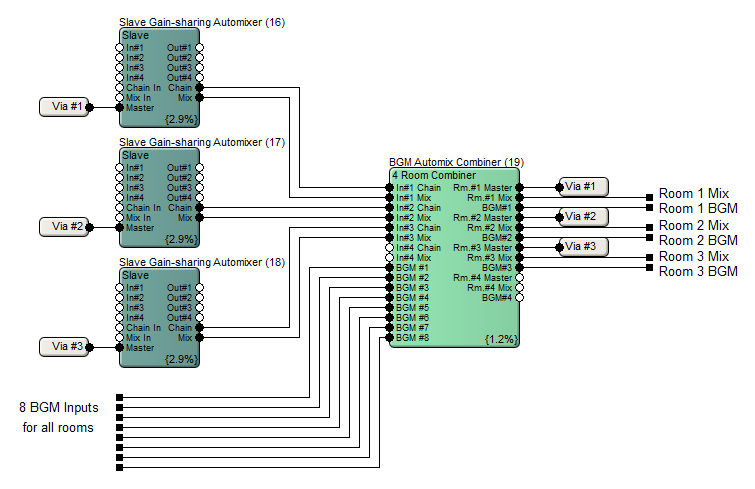This screenshot has width=755, height=489.
Task: Click the Slave title on Automixer (18)
Action: (135, 275)
